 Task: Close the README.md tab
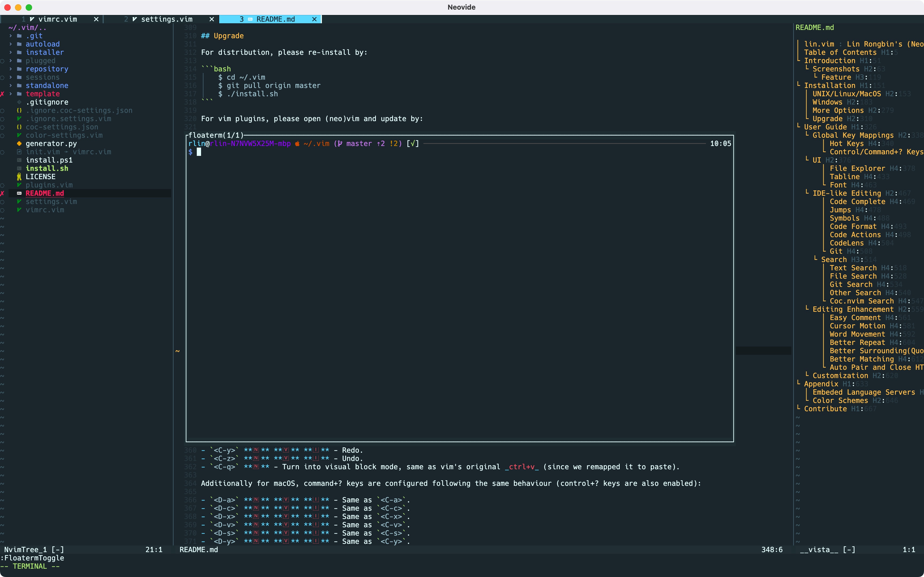(x=314, y=19)
